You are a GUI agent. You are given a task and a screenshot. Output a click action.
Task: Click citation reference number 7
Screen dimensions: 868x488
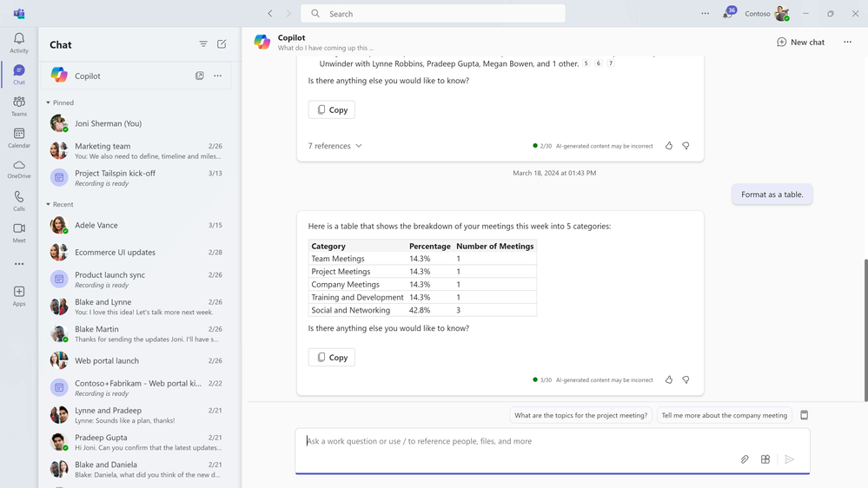point(611,63)
